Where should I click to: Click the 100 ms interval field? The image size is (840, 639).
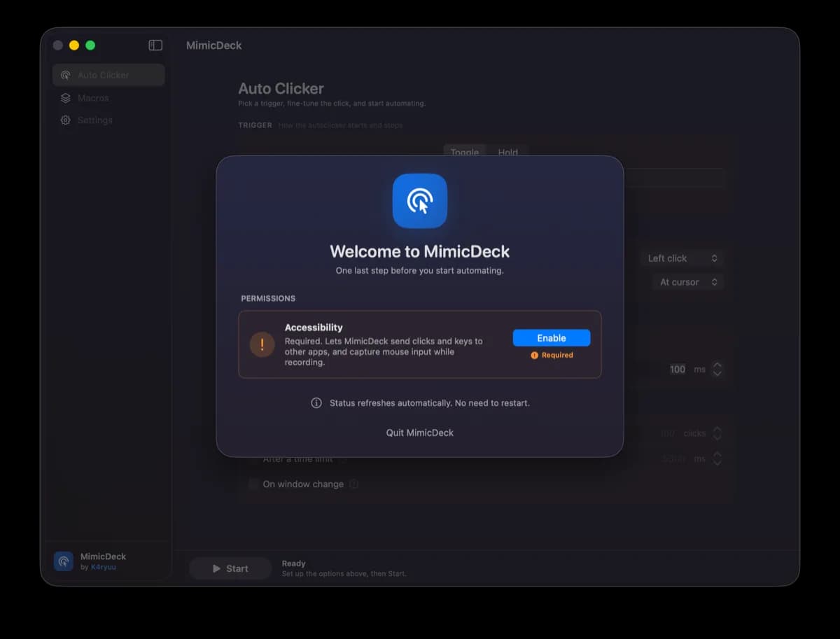tap(678, 370)
